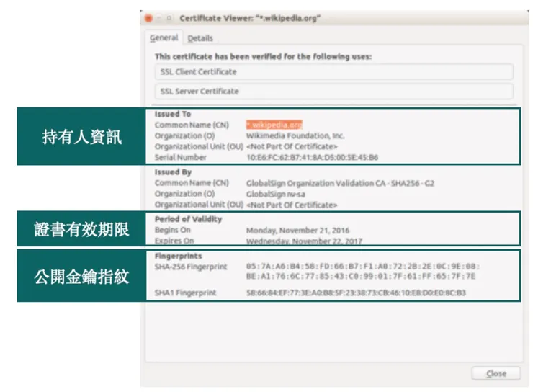Select the Wednesday, November 22, 2017 expiry date
The width and height of the screenshot is (533, 392).
pos(304,241)
